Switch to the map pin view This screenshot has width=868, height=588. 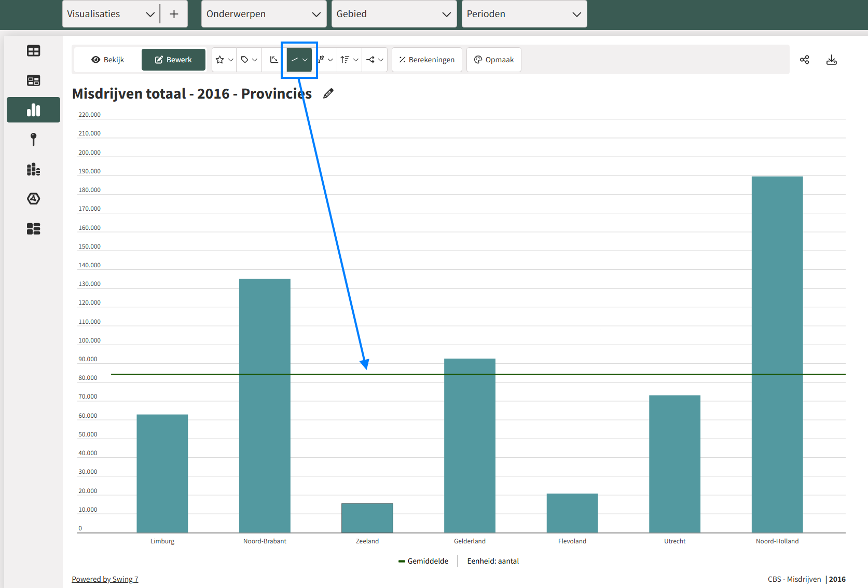(x=33, y=140)
